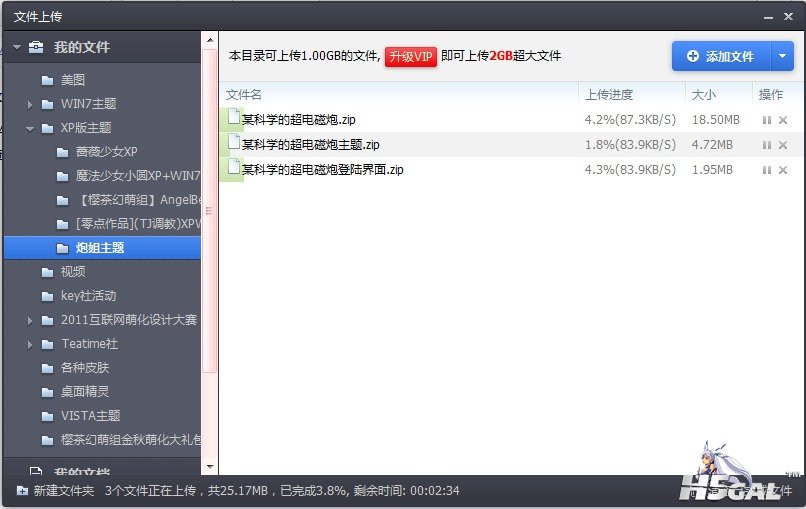The width and height of the screenshot is (806, 509).
Task: Sort by 上传进度 column header
Action: pos(609,94)
